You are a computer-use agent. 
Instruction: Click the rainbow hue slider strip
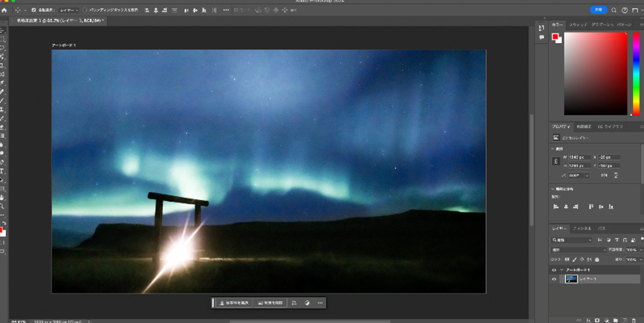pos(636,74)
